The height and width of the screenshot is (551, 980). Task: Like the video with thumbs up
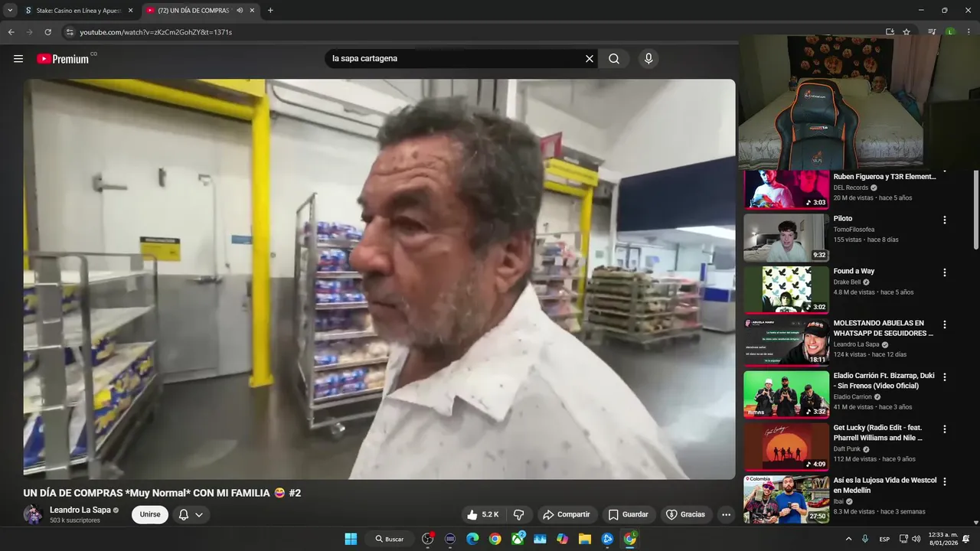482,514
